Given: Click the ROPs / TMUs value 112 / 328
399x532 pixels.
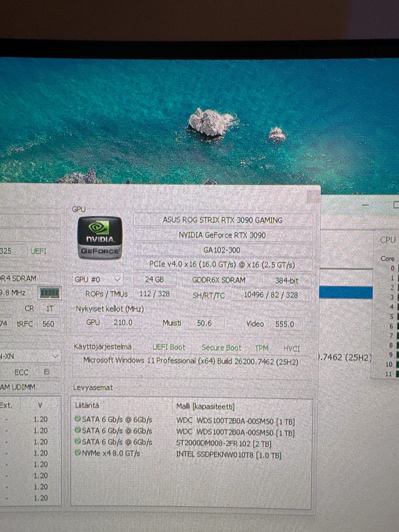Looking at the screenshot, I should pos(155,294).
